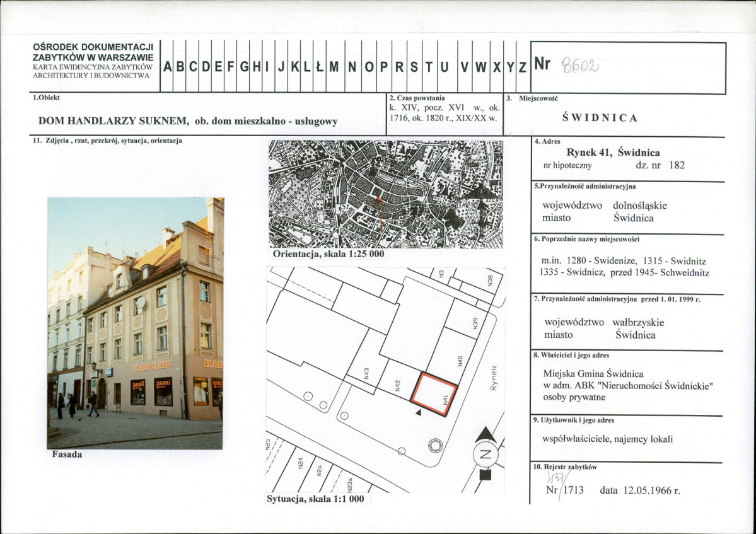This screenshot has width=756, height=534.
Task: Select the red-outlined plot N41 on the plan
Action: click(434, 393)
